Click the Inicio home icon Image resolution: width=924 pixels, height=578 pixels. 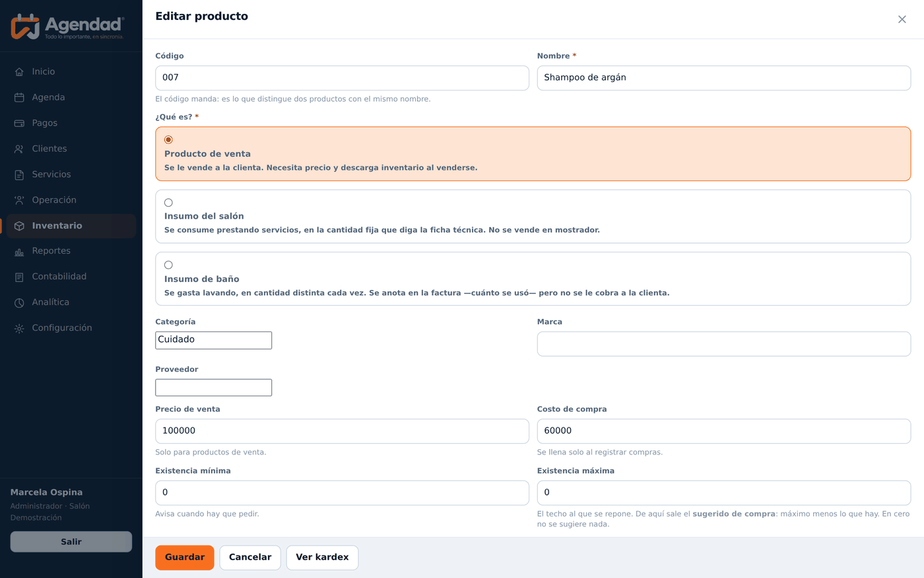[19, 72]
